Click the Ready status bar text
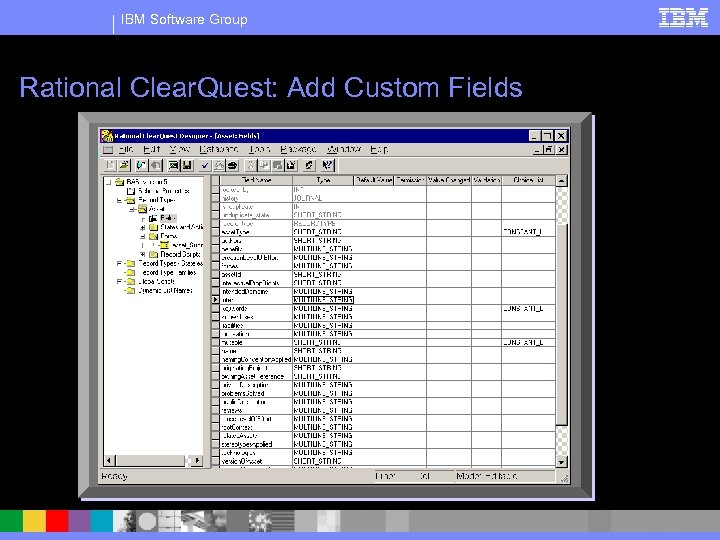The height and width of the screenshot is (540, 720). click(114, 476)
